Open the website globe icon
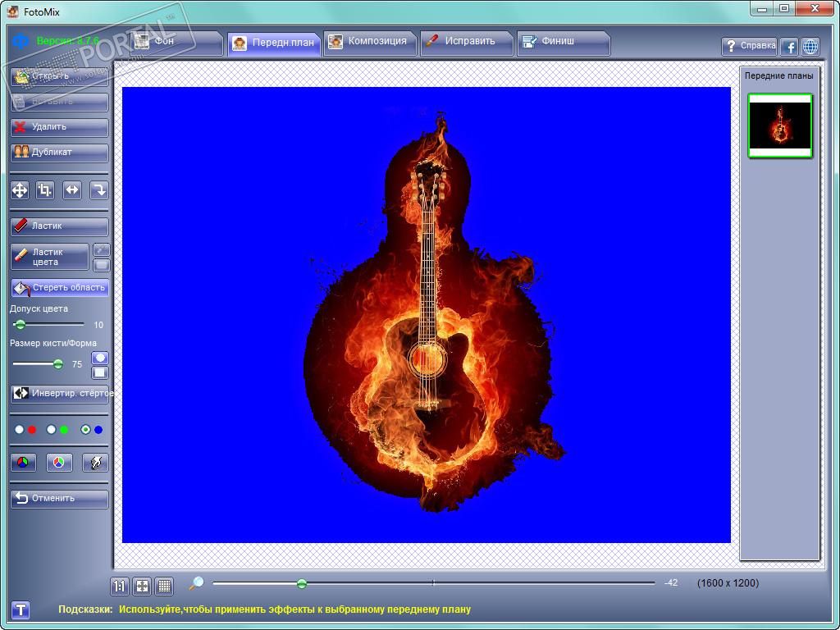840x630 pixels. click(810, 47)
